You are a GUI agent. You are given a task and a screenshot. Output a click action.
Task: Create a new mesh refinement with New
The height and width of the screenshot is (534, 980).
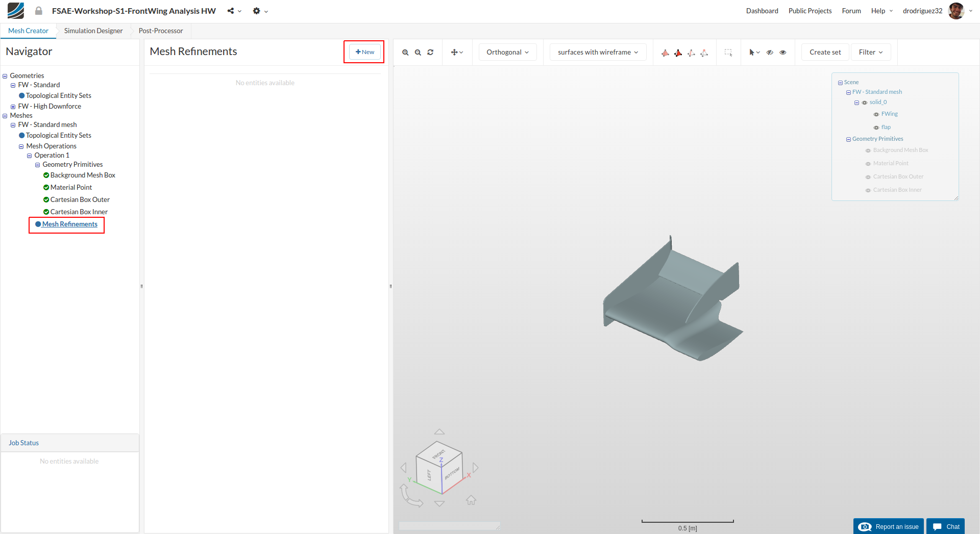click(364, 52)
